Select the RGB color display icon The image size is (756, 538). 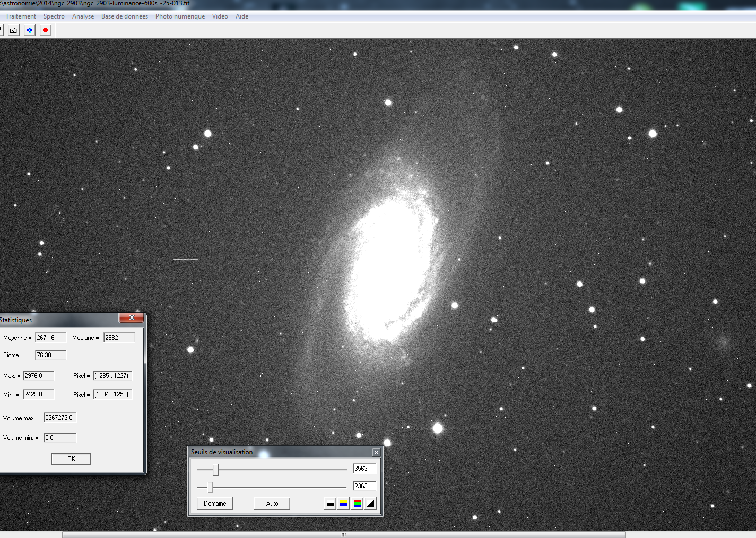click(x=358, y=503)
